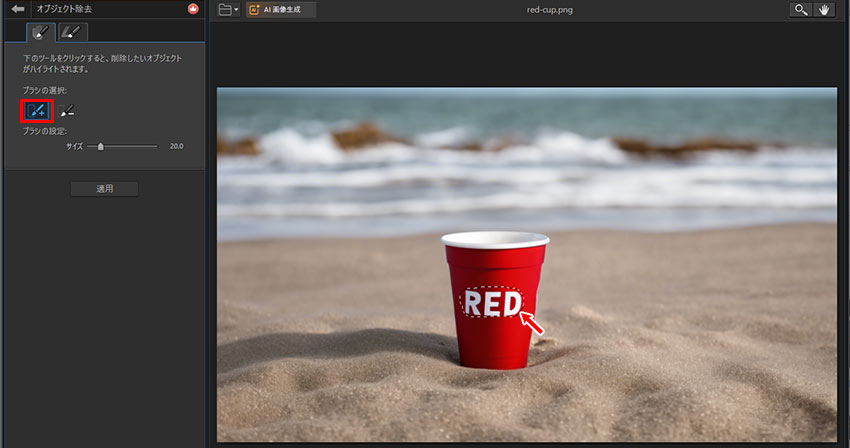Select the subtract brush with minus sign
The width and height of the screenshot is (850, 448).
pyautogui.click(x=67, y=111)
